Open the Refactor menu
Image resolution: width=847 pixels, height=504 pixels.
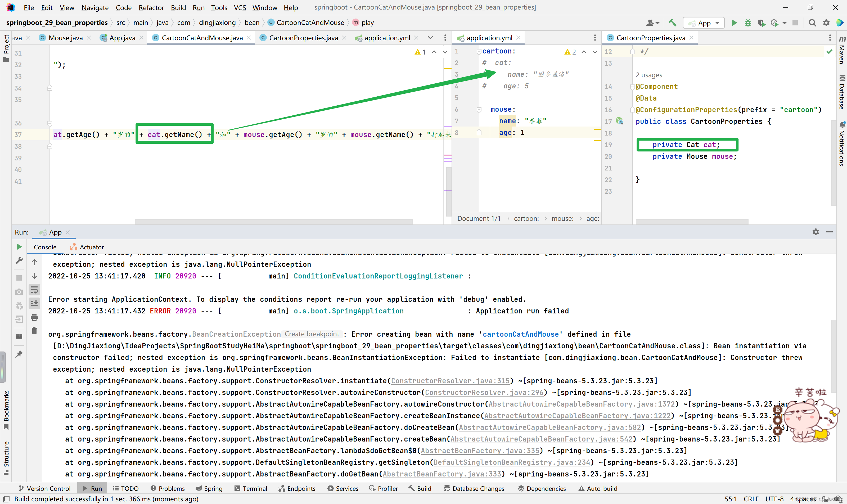[x=151, y=7]
